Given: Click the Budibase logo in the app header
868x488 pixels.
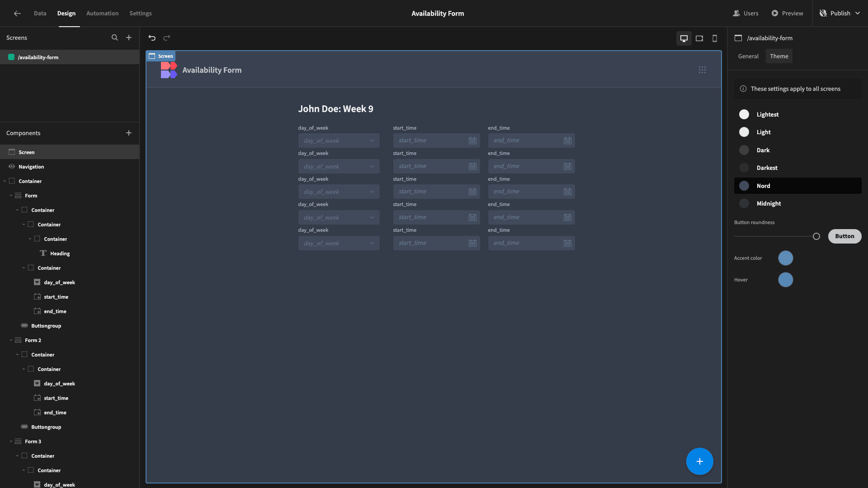Looking at the screenshot, I should [x=169, y=70].
